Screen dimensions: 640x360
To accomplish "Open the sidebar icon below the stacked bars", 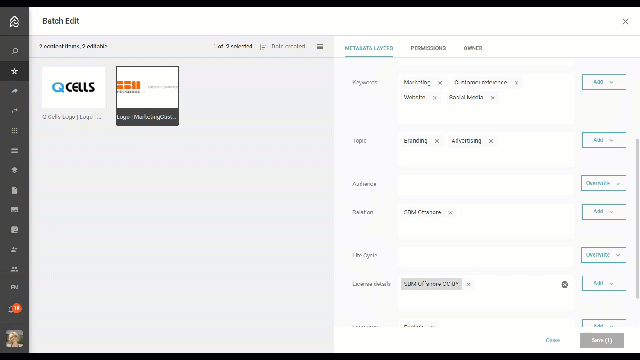I will click(14, 170).
